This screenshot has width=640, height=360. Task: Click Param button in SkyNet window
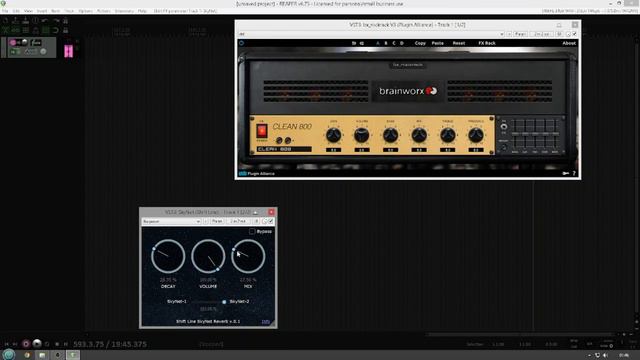pyautogui.click(x=217, y=221)
